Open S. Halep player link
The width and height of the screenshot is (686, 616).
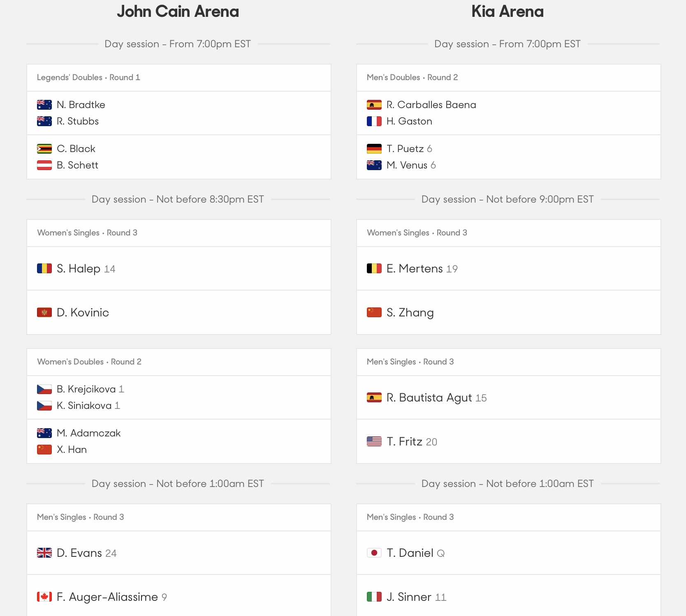pos(79,269)
